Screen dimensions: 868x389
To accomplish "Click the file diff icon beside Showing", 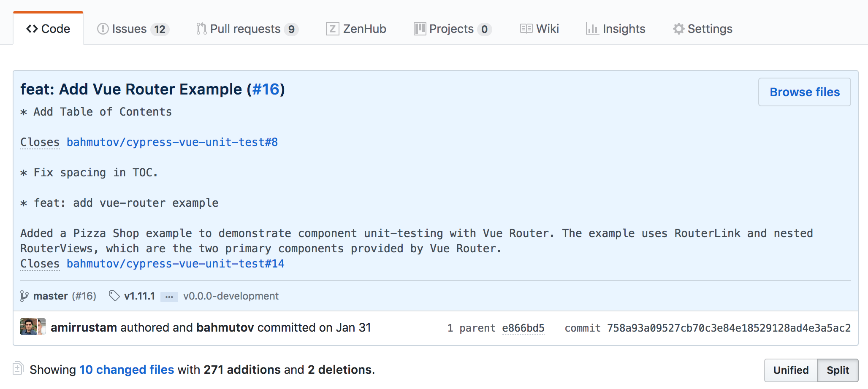I will [18, 368].
